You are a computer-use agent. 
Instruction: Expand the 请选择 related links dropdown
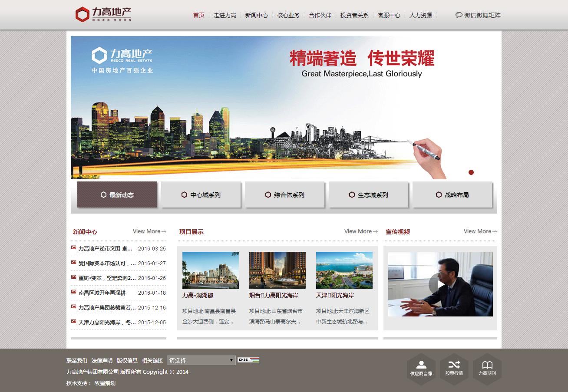point(201,360)
